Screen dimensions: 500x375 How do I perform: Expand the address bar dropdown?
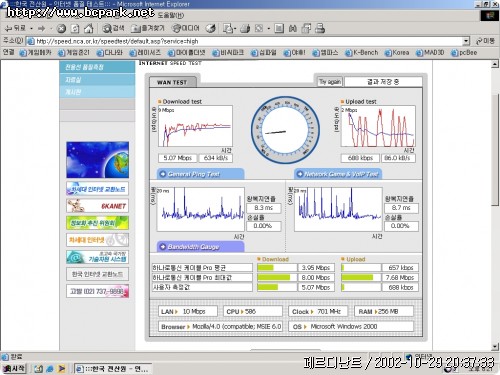[466, 41]
